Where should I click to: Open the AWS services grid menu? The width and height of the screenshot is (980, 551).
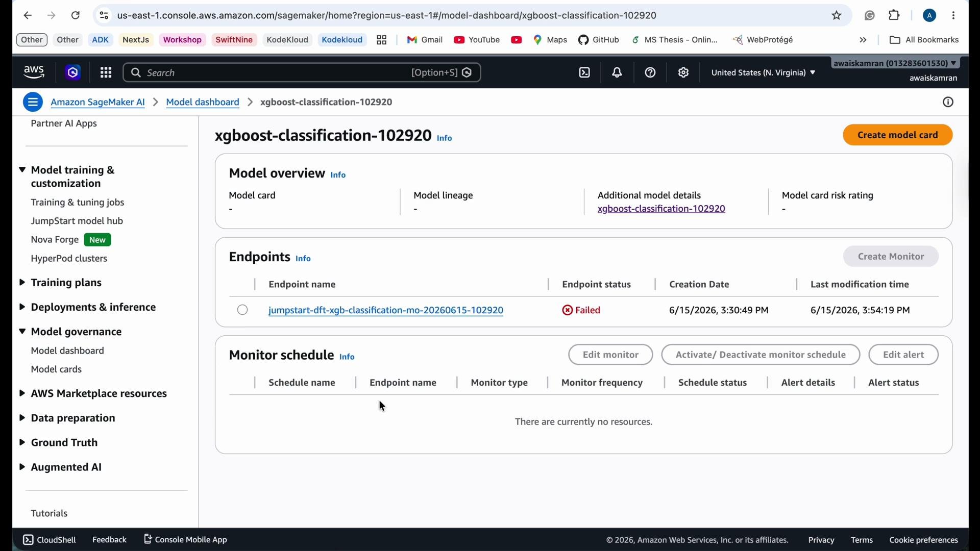[106, 73]
